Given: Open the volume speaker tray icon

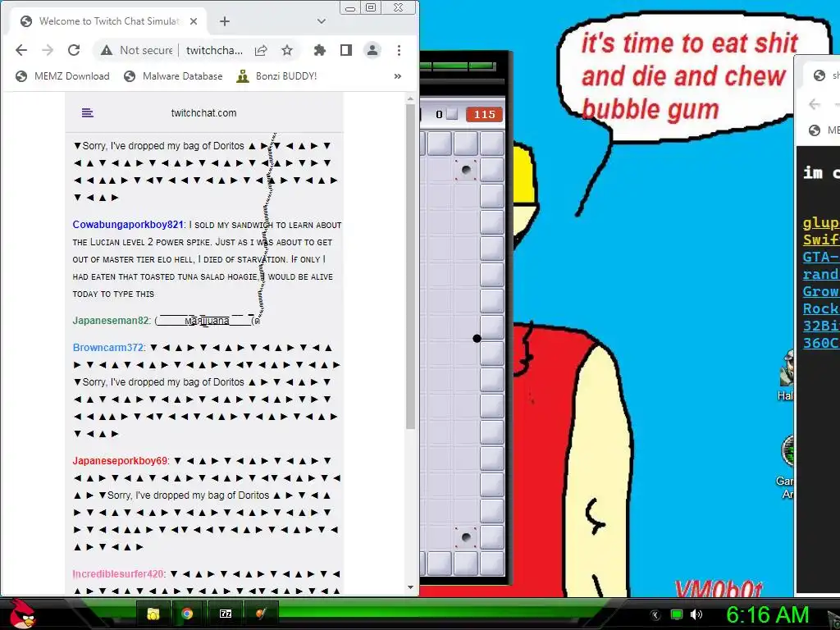Looking at the screenshot, I should (696, 614).
